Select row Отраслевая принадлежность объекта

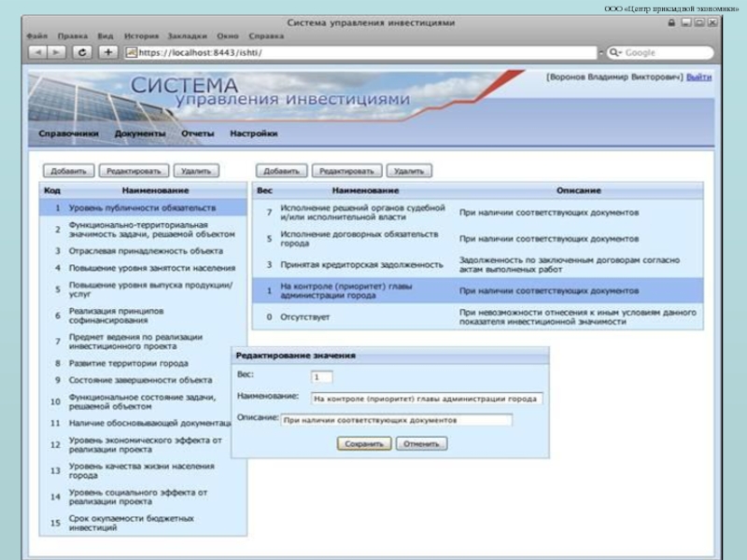tap(143, 251)
